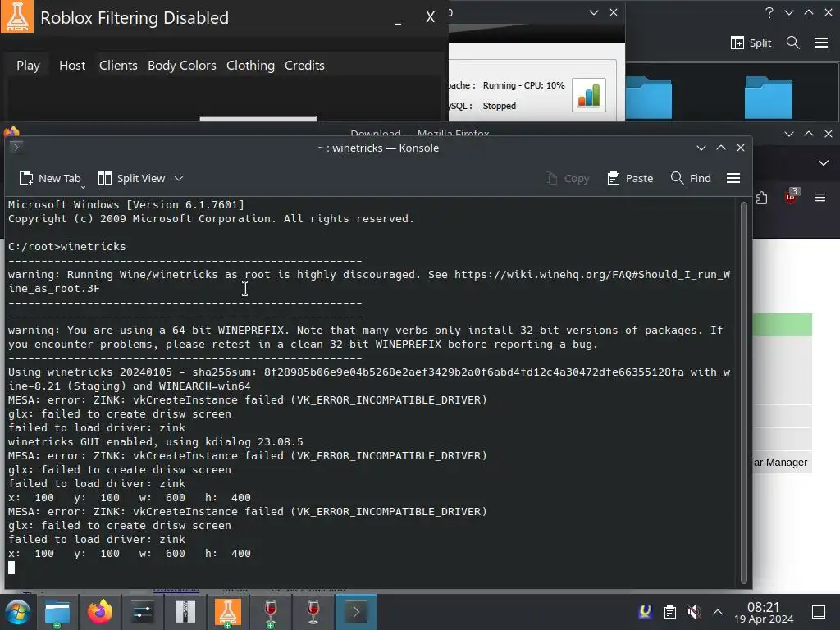Click the Split View button in Konsole

[x=132, y=178]
